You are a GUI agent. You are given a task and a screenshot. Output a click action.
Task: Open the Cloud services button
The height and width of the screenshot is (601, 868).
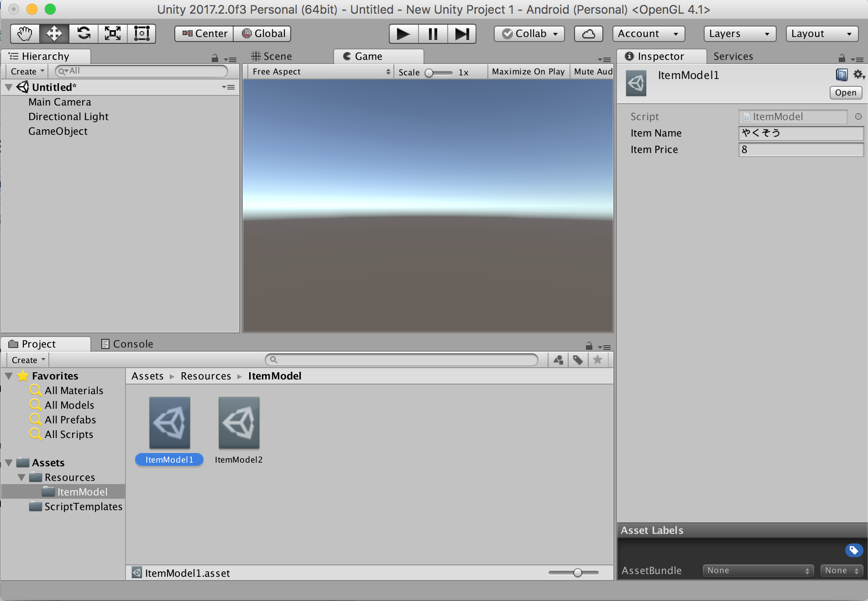point(589,34)
